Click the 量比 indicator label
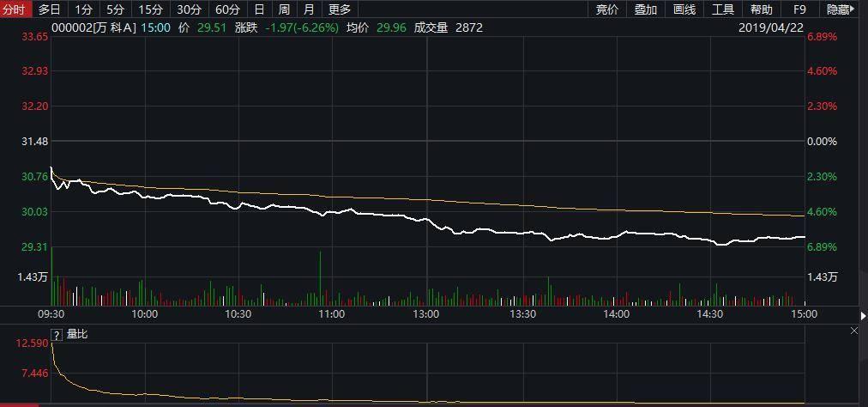The height and width of the screenshot is (407, 868). pyautogui.click(x=77, y=334)
